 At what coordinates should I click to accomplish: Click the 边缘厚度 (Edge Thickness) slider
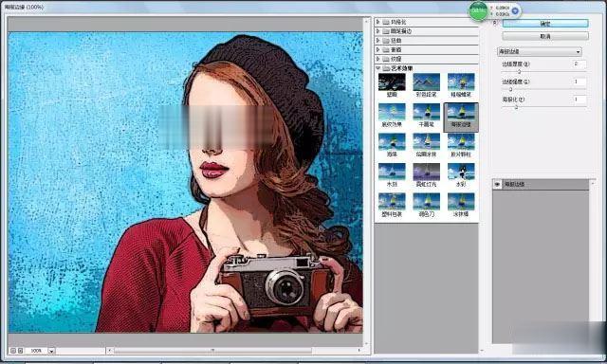(x=543, y=71)
